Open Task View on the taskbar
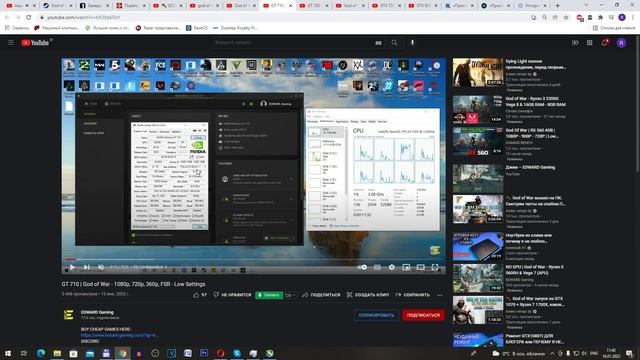640x360 pixels. [24, 353]
